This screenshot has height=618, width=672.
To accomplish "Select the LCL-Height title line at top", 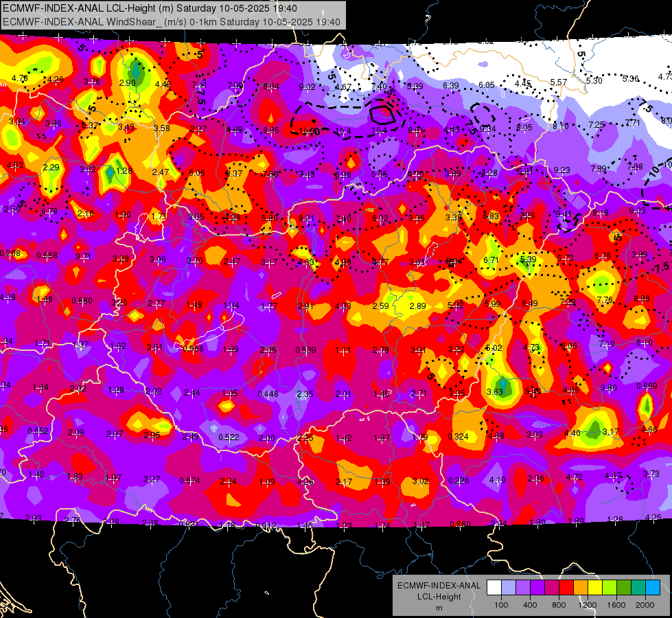I will (150, 8).
